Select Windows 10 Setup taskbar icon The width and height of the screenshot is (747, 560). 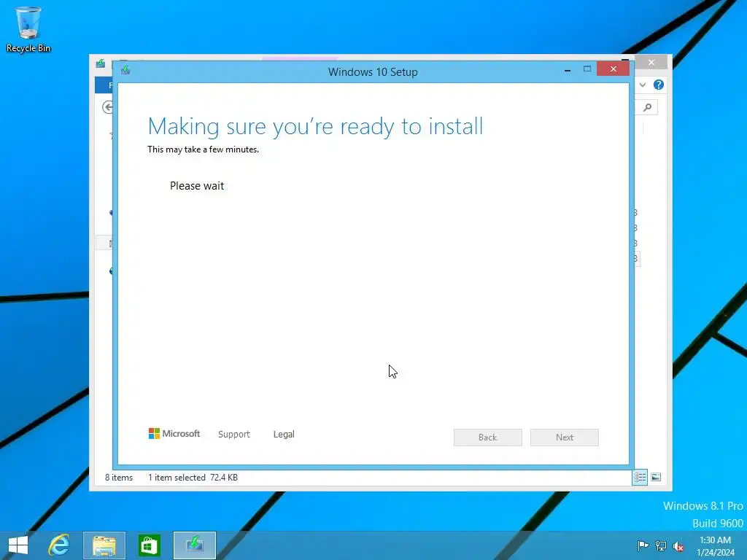[x=194, y=545]
